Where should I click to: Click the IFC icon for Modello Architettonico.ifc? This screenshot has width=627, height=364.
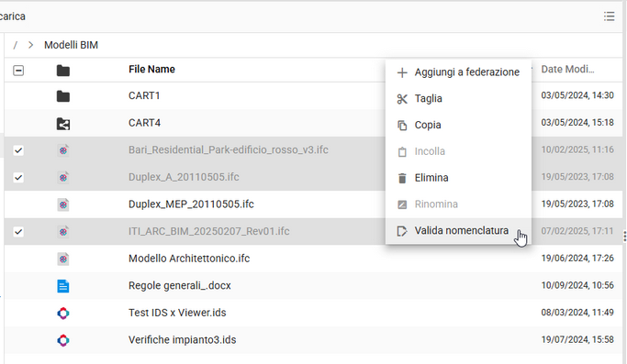(63, 259)
